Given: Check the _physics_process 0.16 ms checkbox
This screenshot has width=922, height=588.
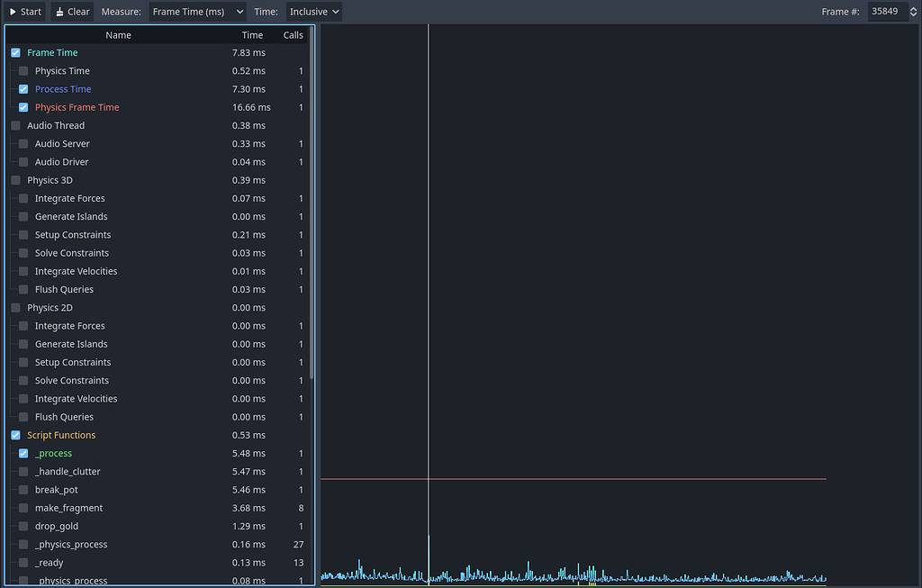Looking at the screenshot, I should click(x=23, y=545).
